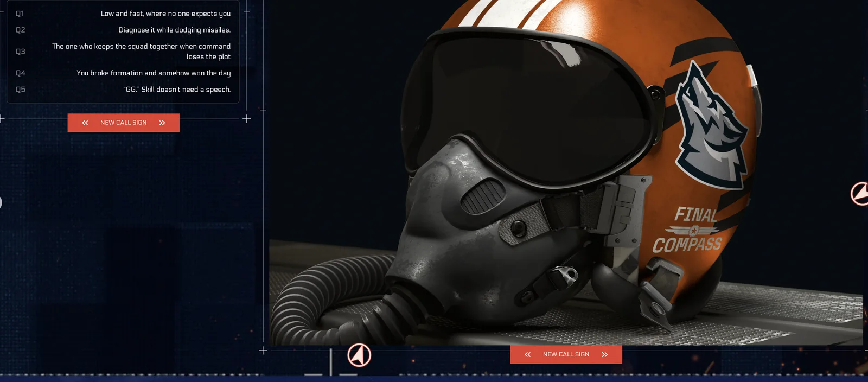Click the Q3 label

20,52
